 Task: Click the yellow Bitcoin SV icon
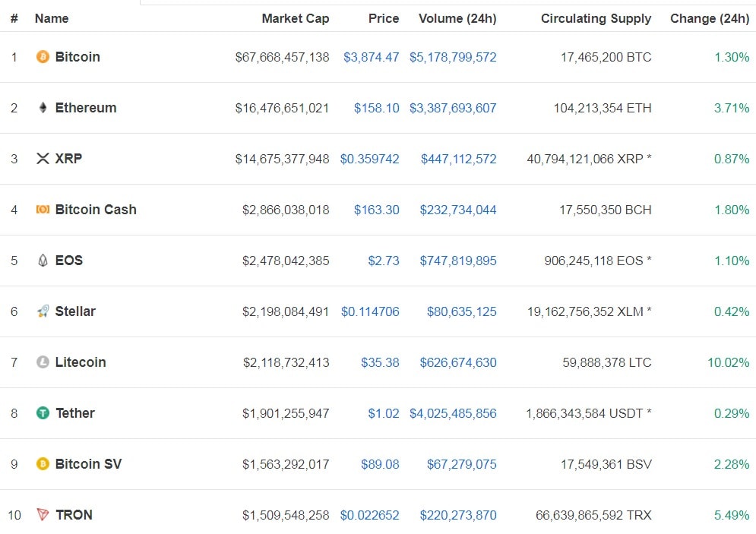click(x=43, y=464)
